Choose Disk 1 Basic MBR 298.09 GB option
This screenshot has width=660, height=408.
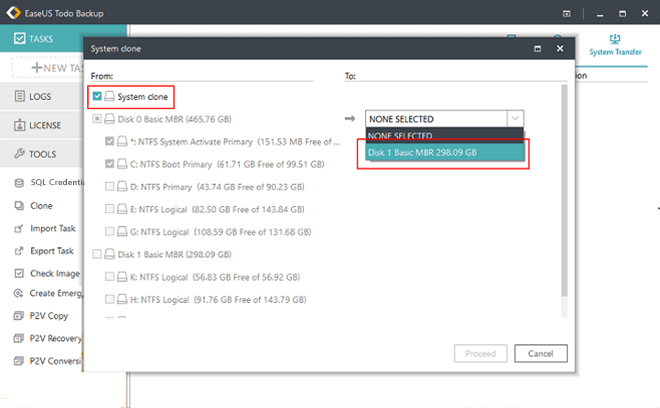(x=444, y=152)
